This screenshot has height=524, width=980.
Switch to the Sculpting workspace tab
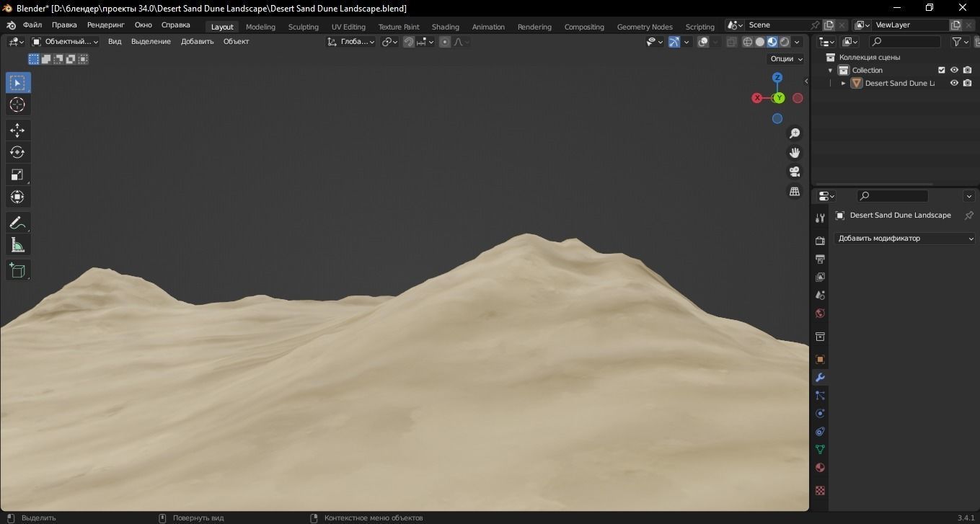pos(304,27)
